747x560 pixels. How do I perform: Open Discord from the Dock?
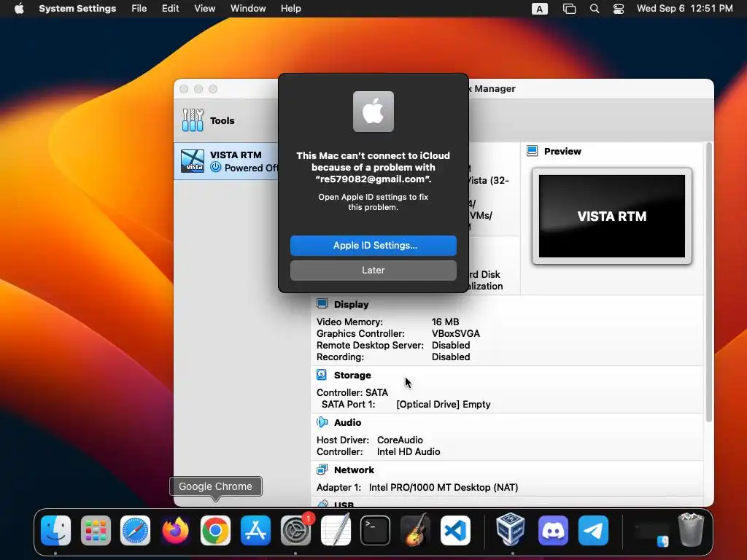point(553,530)
